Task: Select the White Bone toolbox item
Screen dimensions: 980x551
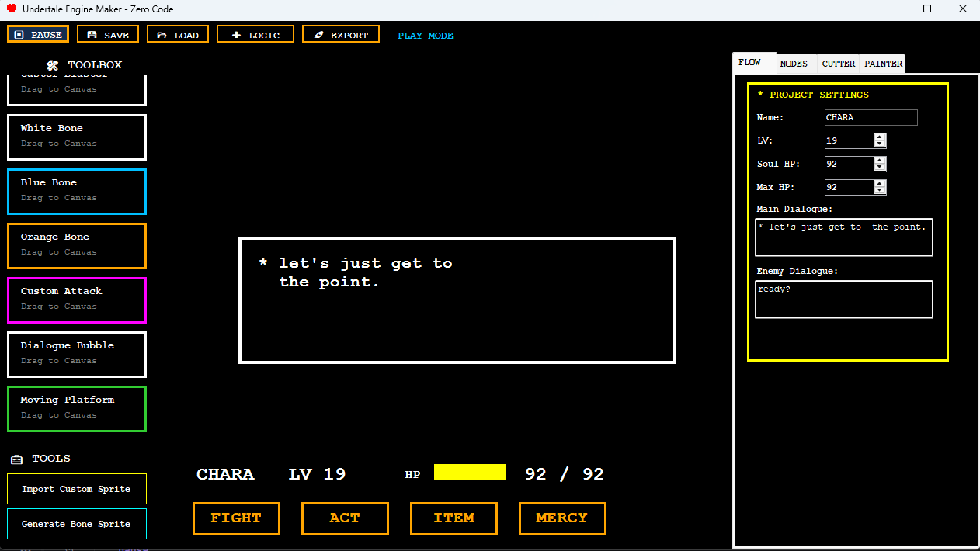Action: (77, 137)
